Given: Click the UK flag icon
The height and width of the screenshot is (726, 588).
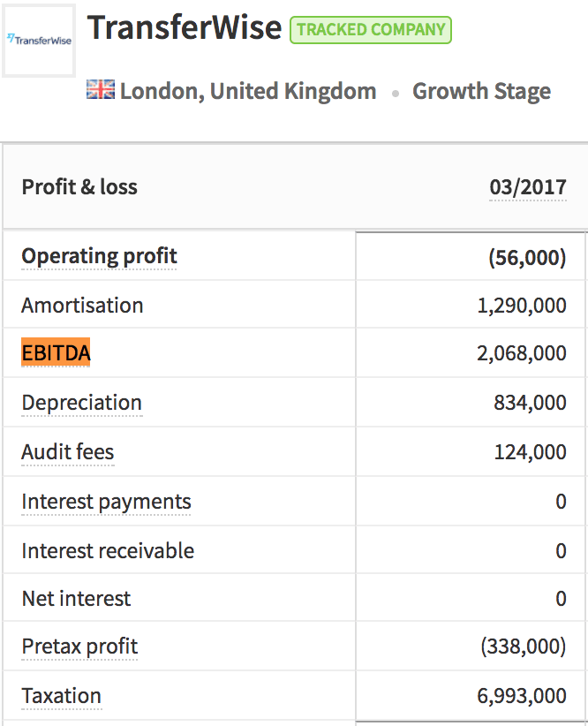Looking at the screenshot, I should point(101,90).
